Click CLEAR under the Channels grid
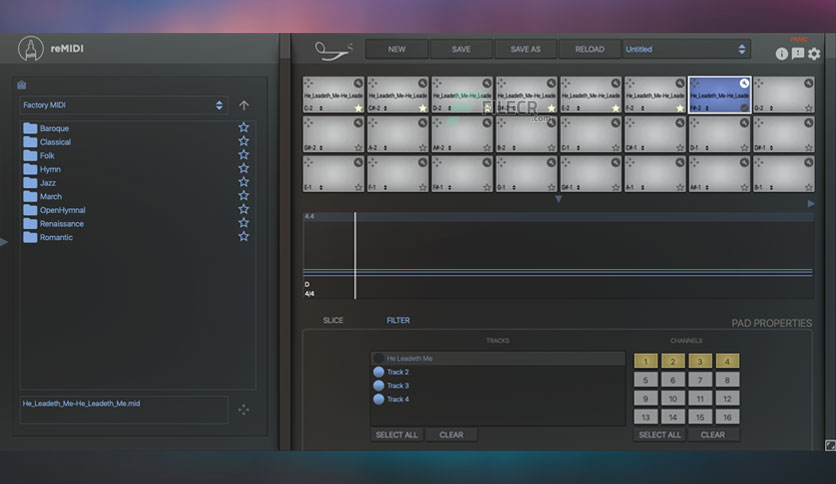The width and height of the screenshot is (836, 484). [713, 435]
